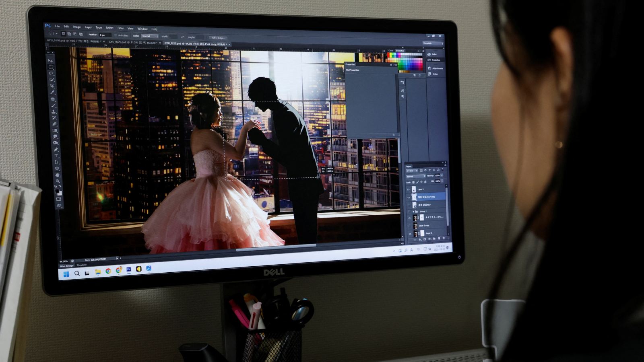Open the Timeline panel tab
The height and width of the screenshot is (362, 644).
pos(82,265)
